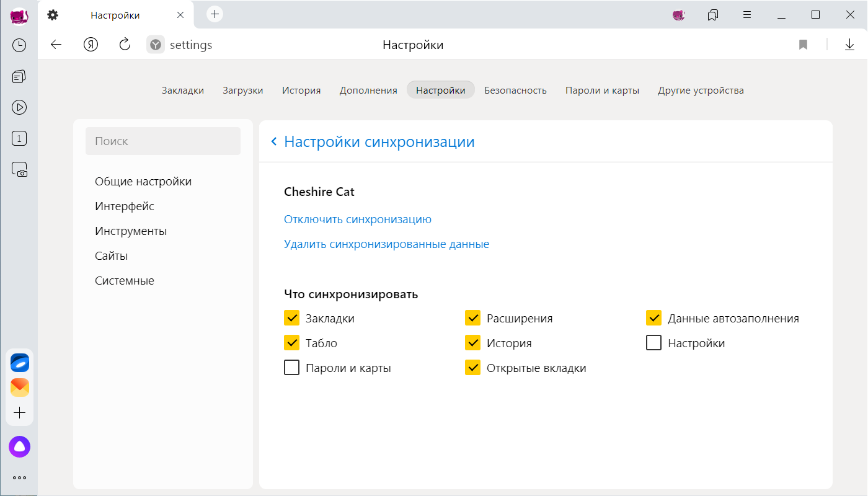
Task: Open Yandex Mail sidebar shortcut
Action: 19,387
